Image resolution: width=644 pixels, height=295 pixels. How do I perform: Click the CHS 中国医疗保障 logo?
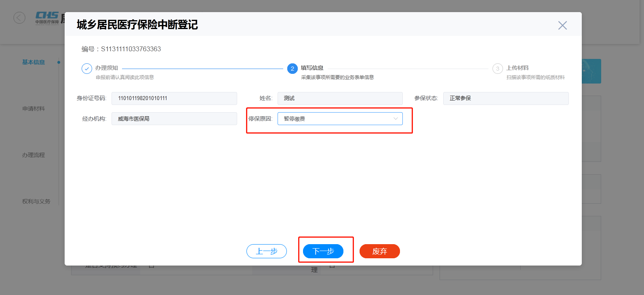click(47, 18)
